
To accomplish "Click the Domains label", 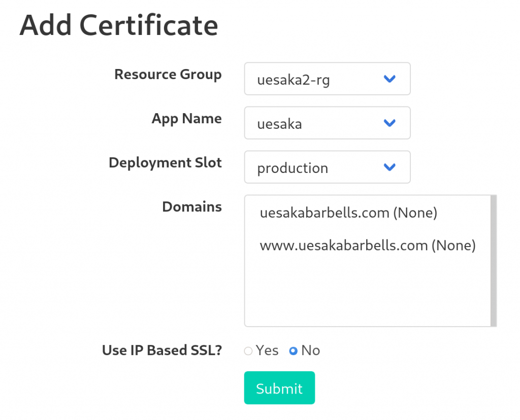I will 191,206.
